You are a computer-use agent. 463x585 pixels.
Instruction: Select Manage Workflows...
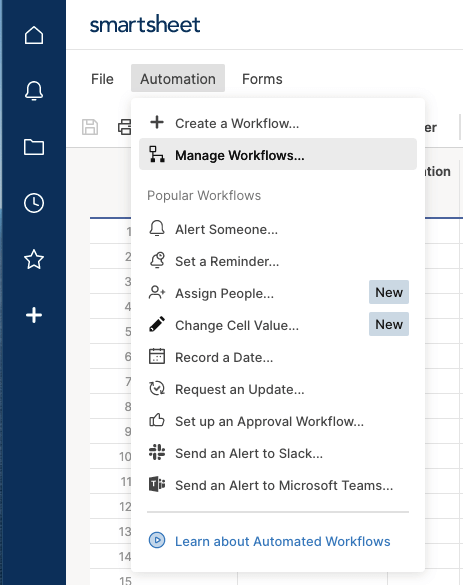[x=278, y=154]
